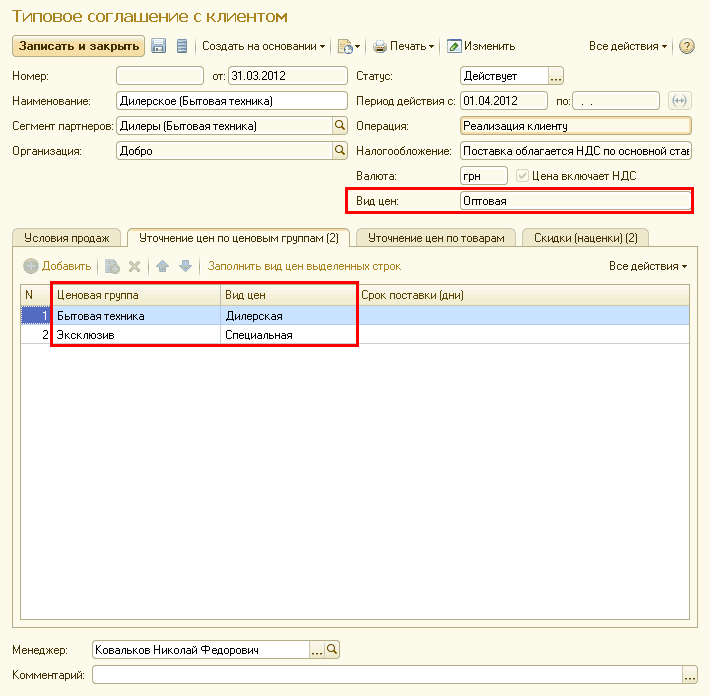Switch to the Условия продаж tab
The width and height of the screenshot is (710, 696).
[66, 238]
